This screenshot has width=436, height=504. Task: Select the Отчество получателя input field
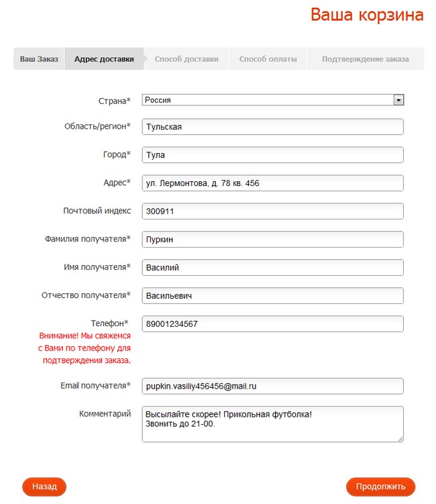tap(272, 296)
